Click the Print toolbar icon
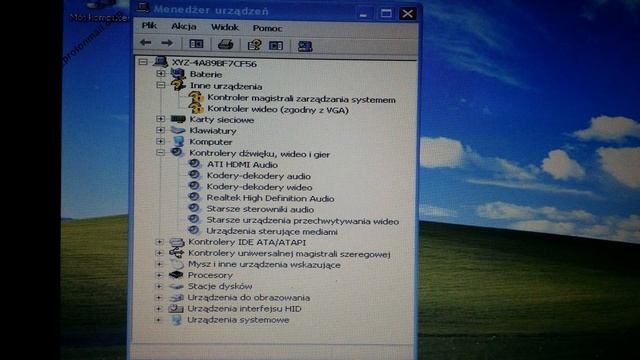This screenshot has height=360, width=640. 225,44
